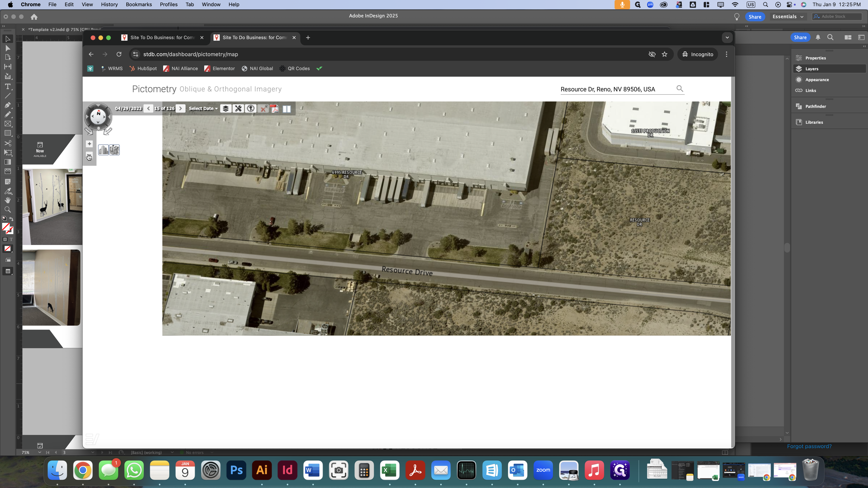Image resolution: width=868 pixels, height=488 pixels.
Task: Select the InDesign Line tool
Action: pyautogui.click(x=7, y=96)
